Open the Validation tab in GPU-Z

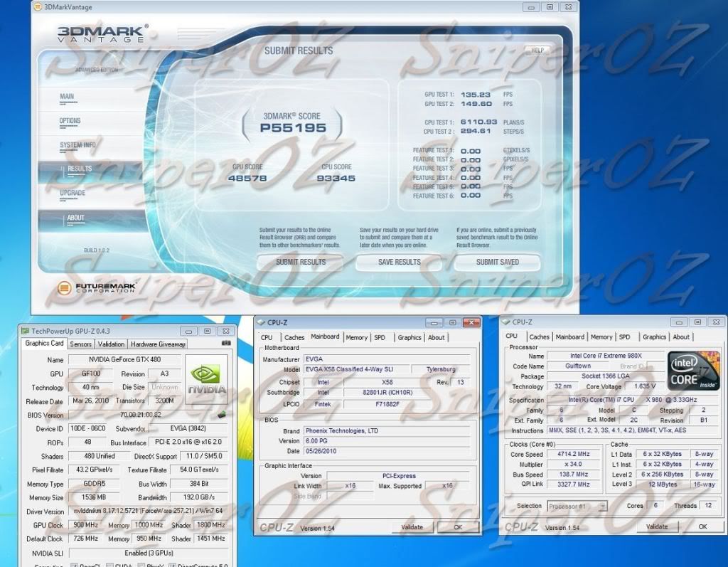click(x=111, y=344)
